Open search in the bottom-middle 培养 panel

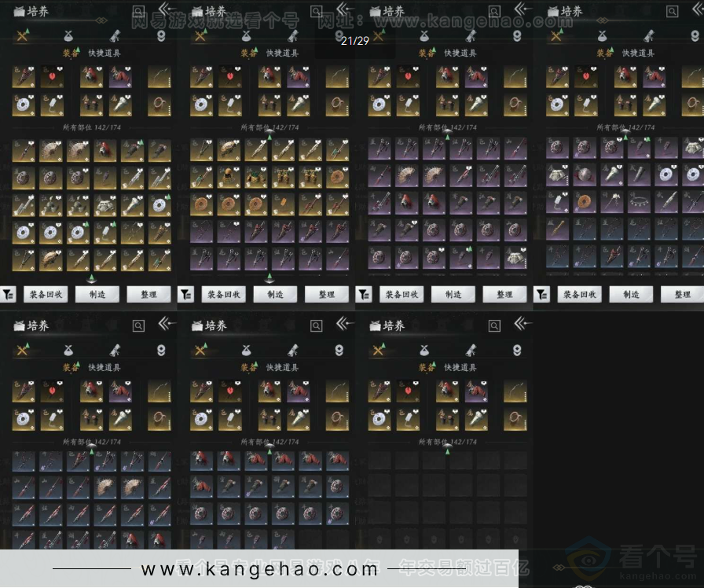(x=316, y=325)
